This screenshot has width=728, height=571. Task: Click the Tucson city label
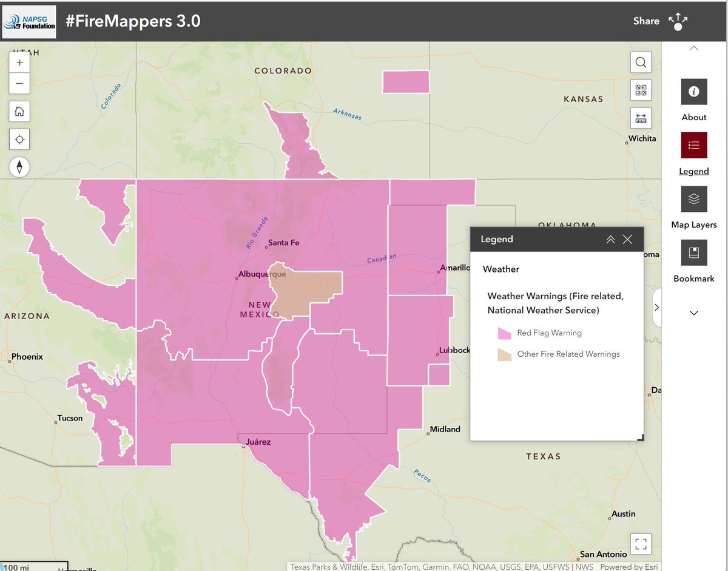69,418
